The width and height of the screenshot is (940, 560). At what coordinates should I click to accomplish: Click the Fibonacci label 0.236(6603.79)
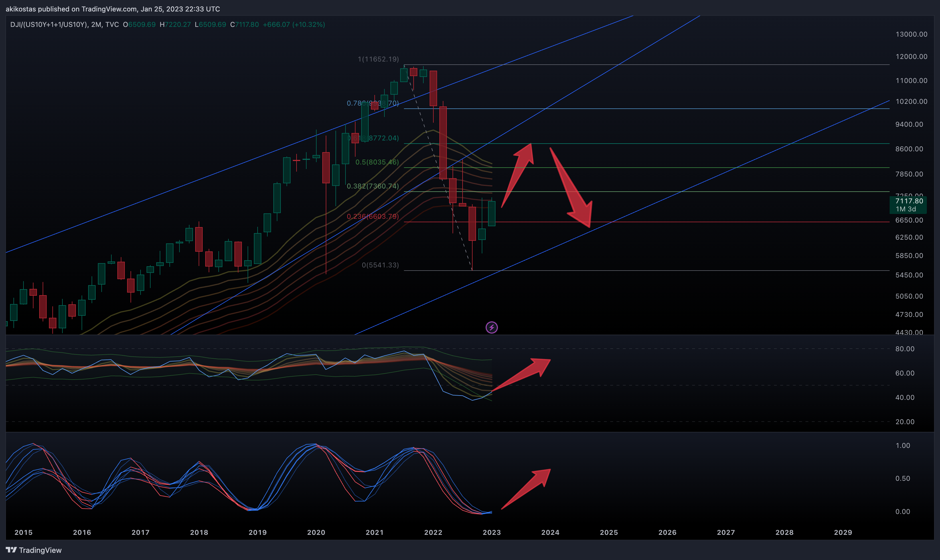(x=373, y=216)
